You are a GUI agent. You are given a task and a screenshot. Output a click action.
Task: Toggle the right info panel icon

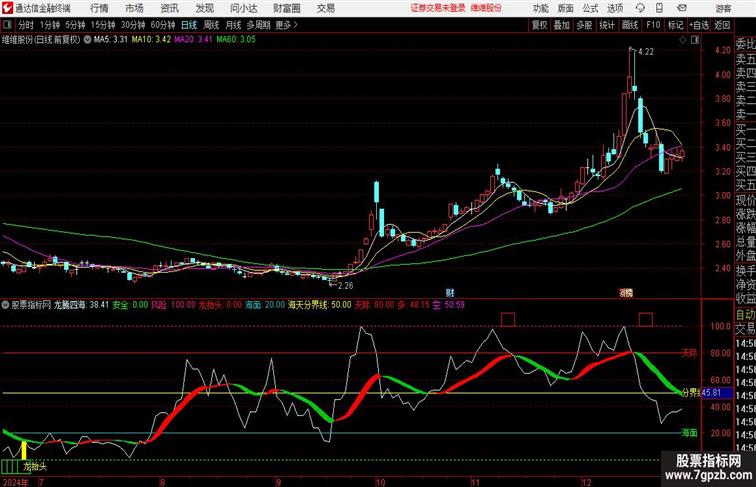695,40
